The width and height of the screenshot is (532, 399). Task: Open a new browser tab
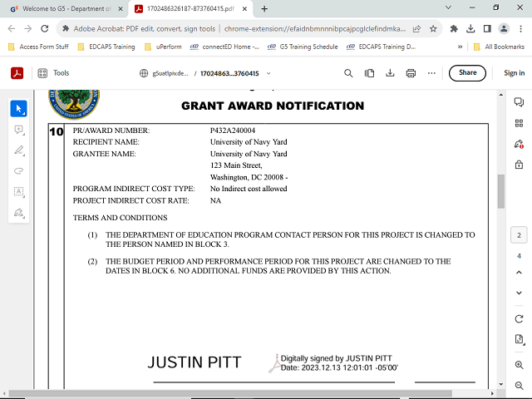(264, 9)
